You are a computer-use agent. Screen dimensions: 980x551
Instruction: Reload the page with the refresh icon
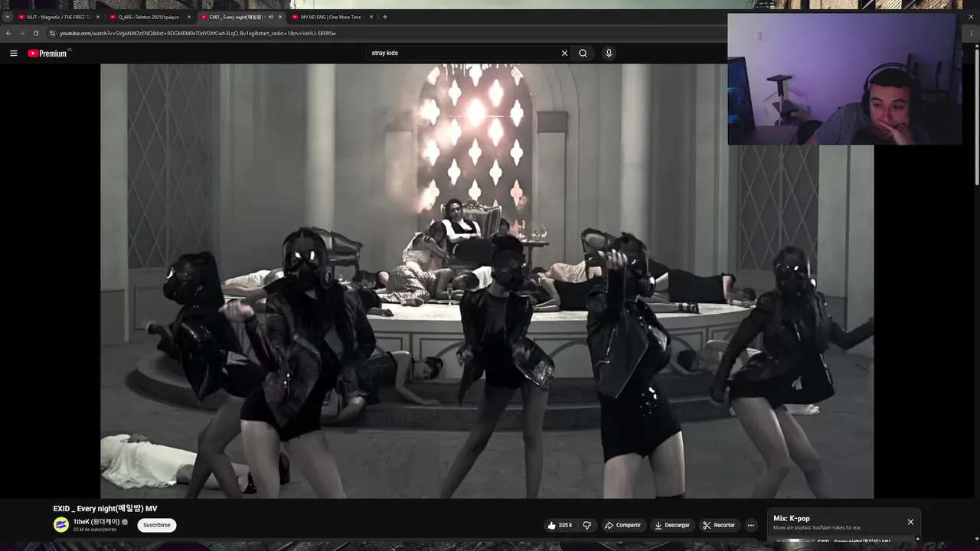pos(35,34)
